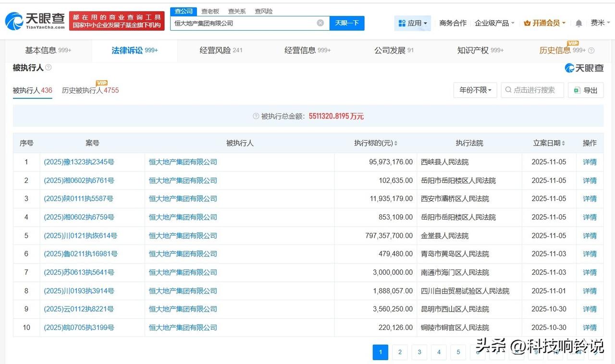
Task: Toggle 立案日期 column sorting
Action: [563, 143]
